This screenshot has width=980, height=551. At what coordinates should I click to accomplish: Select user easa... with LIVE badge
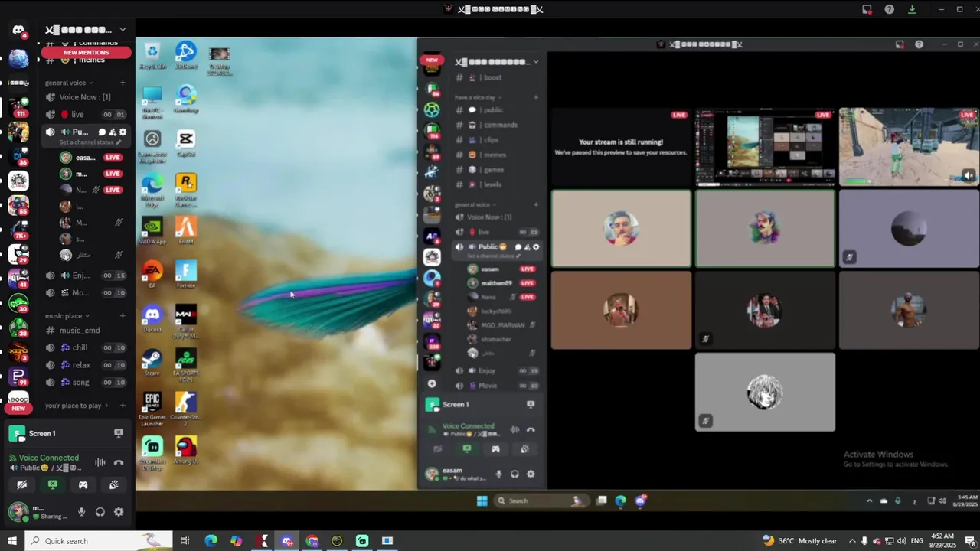pyautogui.click(x=90, y=158)
